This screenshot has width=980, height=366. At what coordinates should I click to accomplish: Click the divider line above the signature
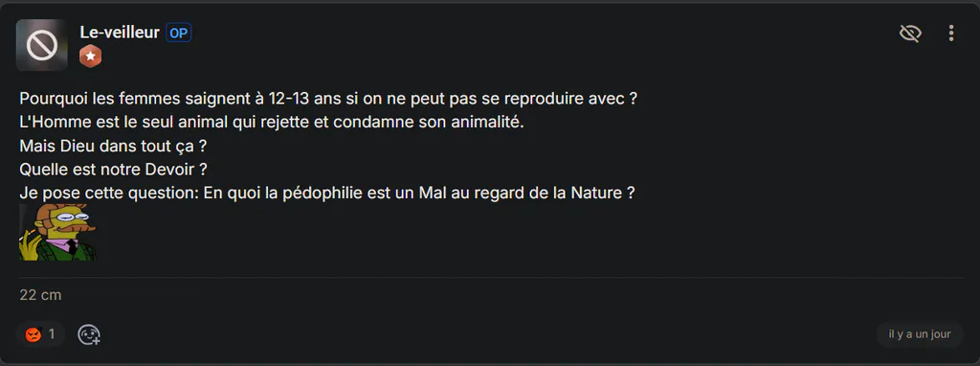click(x=492, y=277)
